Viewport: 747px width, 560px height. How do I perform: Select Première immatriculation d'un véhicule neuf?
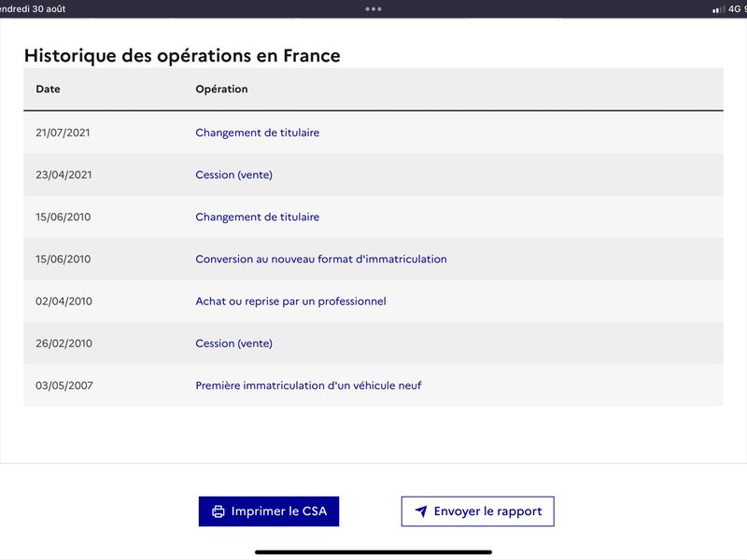coord(308,385)
